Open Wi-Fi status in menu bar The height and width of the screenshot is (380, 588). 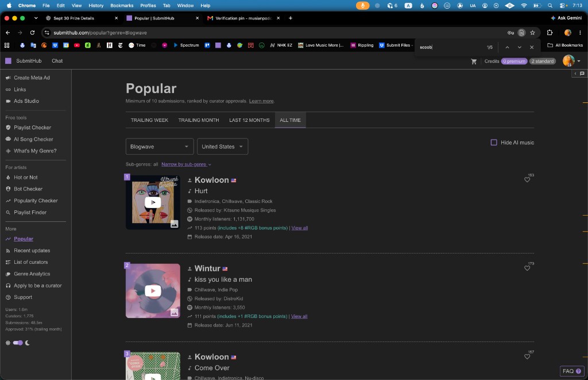coord(524,6)
